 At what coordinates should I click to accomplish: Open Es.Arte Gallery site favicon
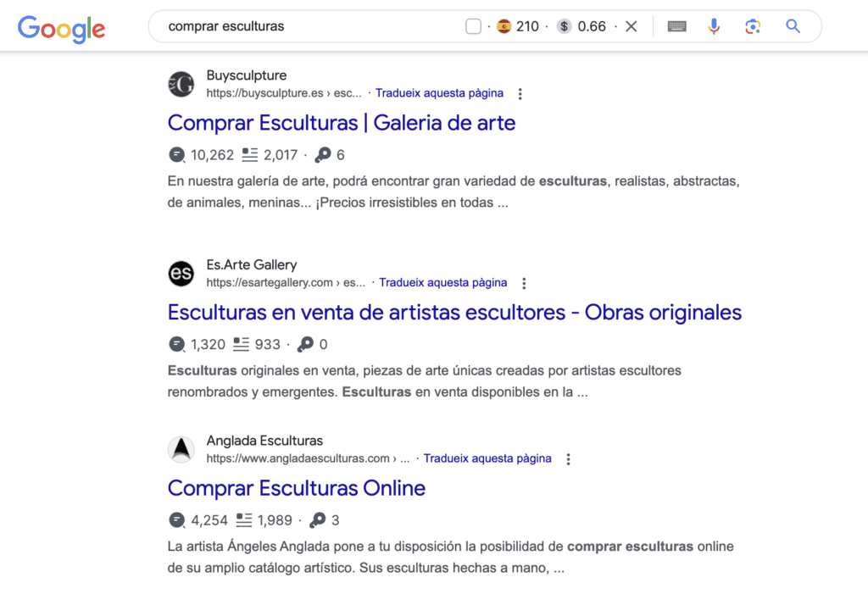click(181, 274)
